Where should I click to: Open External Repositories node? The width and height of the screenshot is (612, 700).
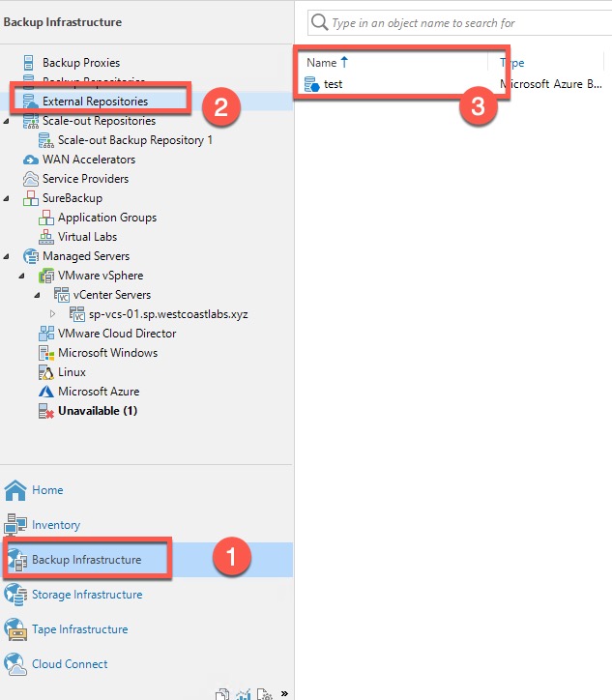94,102
